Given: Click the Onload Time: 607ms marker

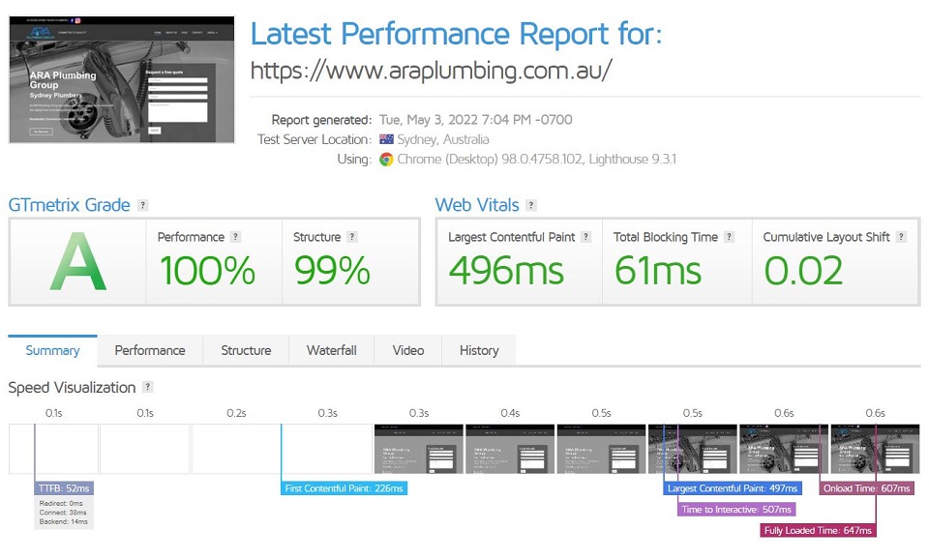Looking at the screenshot, I should coord(867,488).
